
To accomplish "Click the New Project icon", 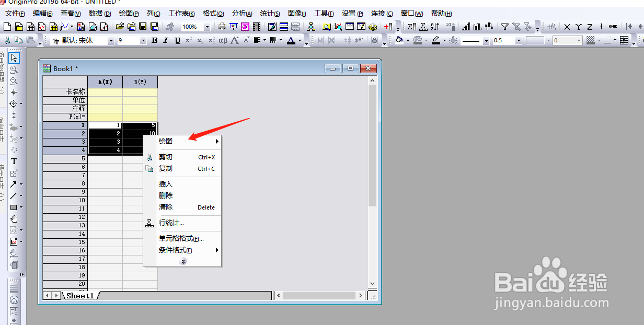I will [x=7, y=26].
